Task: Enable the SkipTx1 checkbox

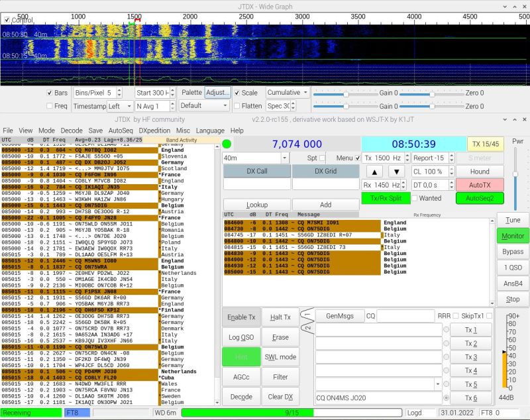Action: click(489, 316)
